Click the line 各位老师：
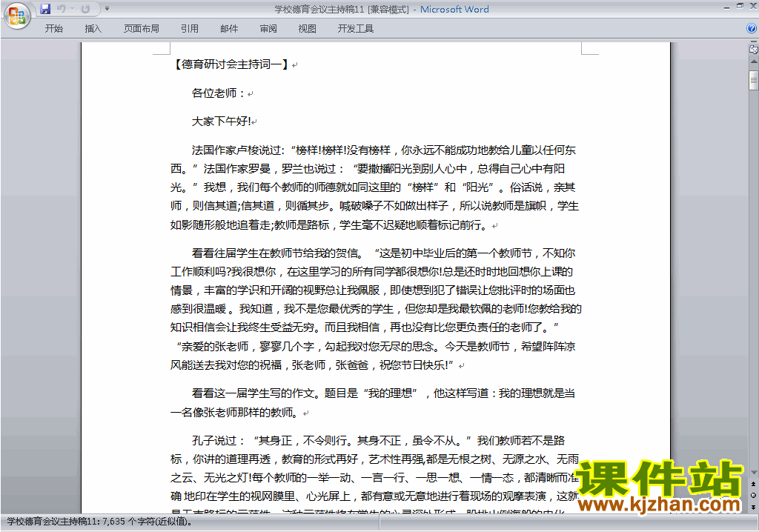759x532 pixels. pyautogui.click(x=219, y=93)
